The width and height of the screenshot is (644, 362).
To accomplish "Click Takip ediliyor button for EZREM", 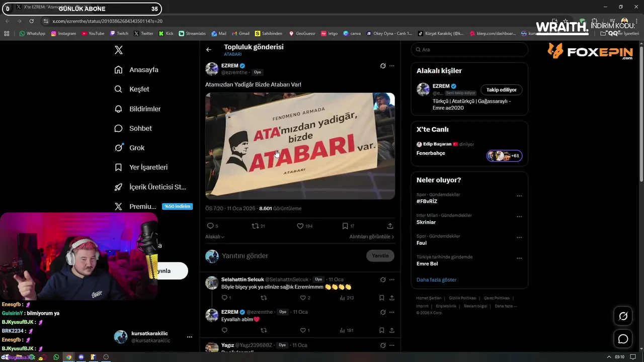I will pos(501,90).
